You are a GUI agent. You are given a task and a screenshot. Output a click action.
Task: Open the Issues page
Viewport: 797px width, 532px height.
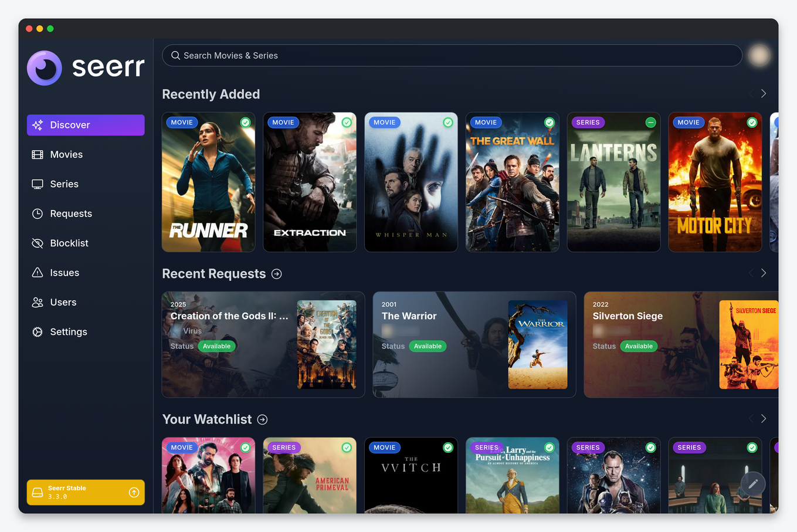coord(86,273)
